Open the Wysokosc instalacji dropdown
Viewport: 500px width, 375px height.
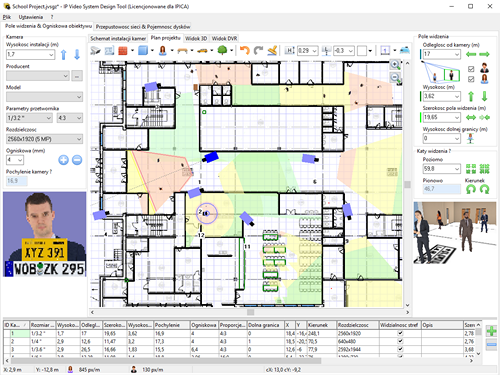pyautogui.click(x=51, y=54)
